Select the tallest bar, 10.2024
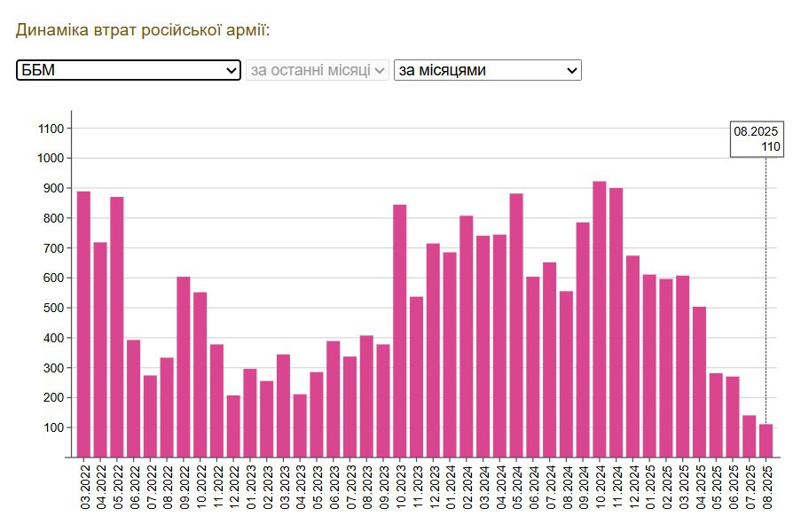 point(600,319)
